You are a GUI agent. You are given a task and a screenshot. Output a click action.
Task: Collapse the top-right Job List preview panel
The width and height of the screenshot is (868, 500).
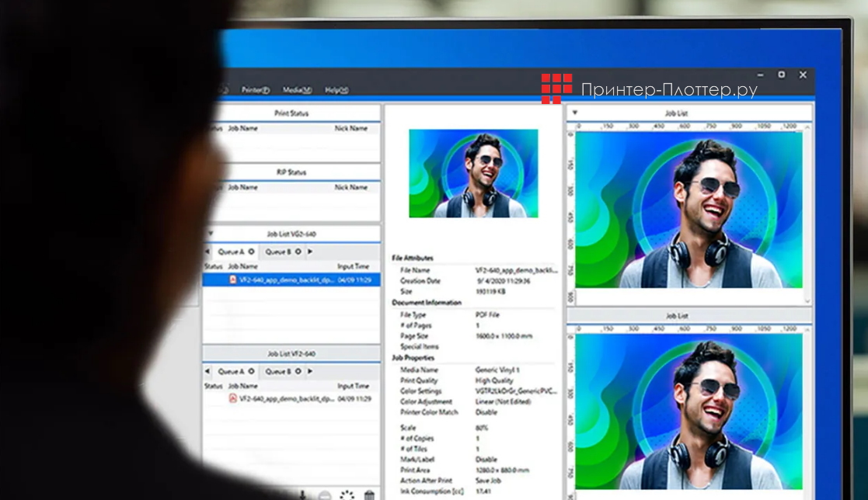point(575,113)
